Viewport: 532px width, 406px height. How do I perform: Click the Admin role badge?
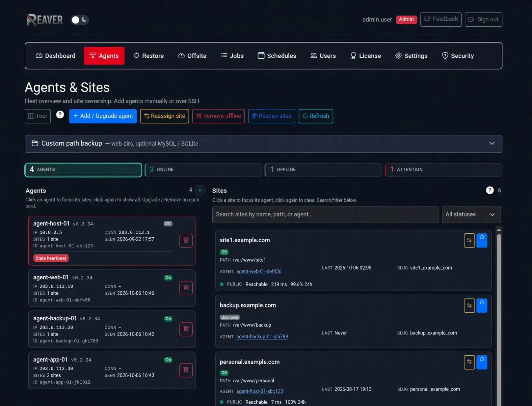coord(406,19)
